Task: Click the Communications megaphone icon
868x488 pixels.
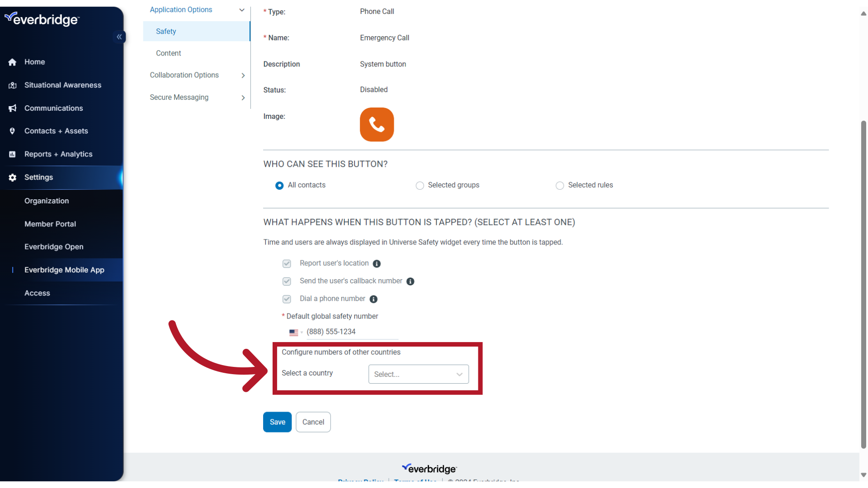Action: coord(12,108)
